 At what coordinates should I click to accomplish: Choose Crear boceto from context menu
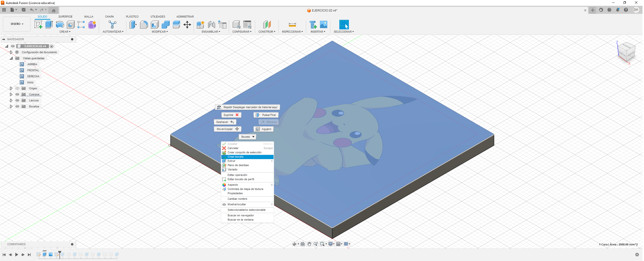pos(247,157)
